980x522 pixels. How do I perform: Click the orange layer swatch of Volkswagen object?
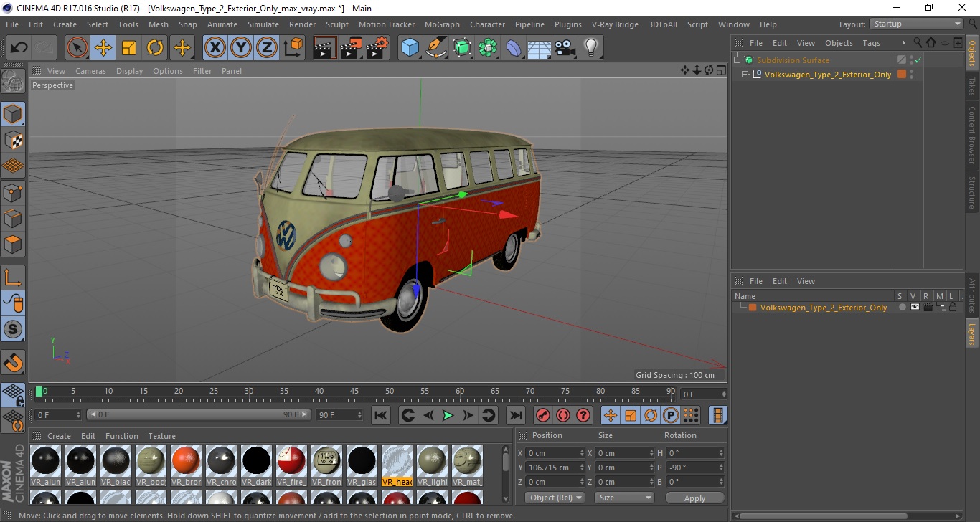pyautogui.click(x=902, y=75)
